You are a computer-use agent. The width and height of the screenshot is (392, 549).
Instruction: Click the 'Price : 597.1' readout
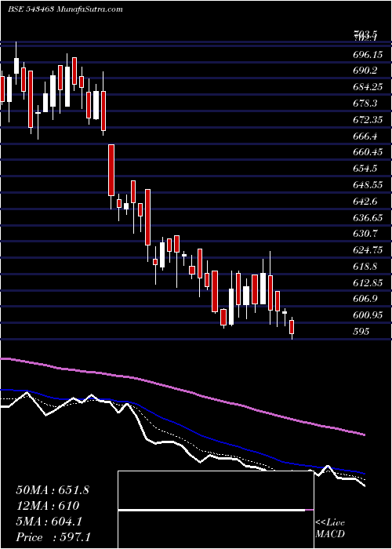(53, 537)
